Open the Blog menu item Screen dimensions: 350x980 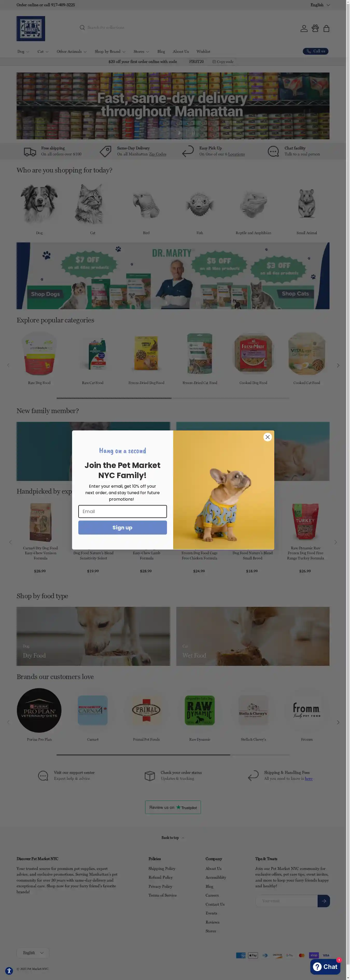point(161,51)
